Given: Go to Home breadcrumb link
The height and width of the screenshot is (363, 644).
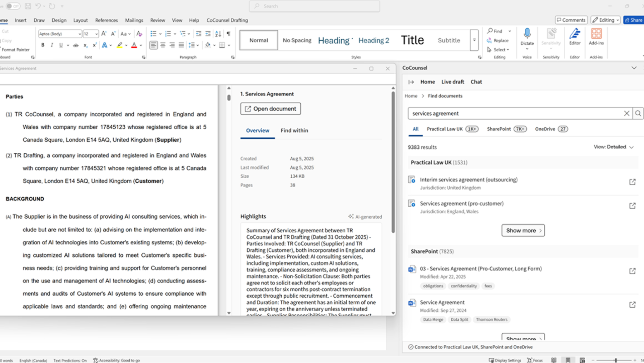Looking at the screenshot, I should 411,96.
